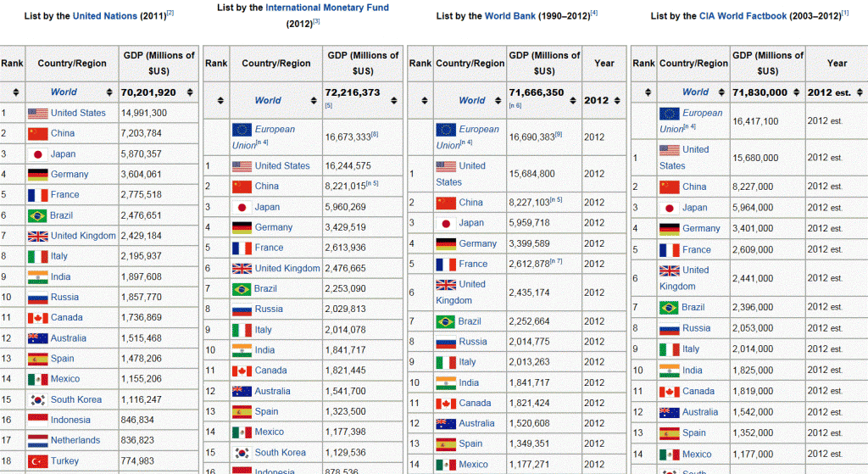Click the Mexico flag in IMF list
Image resolution: width=868 pixels, height=474 pixels.
(242, 432)
